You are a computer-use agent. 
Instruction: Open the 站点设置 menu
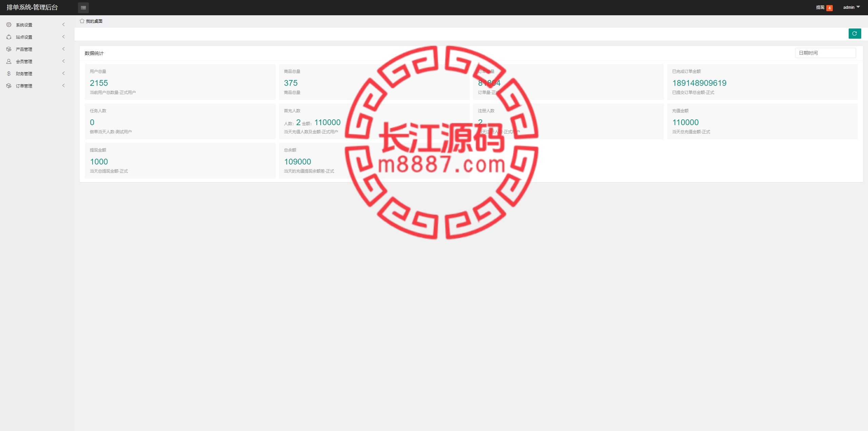37,37
